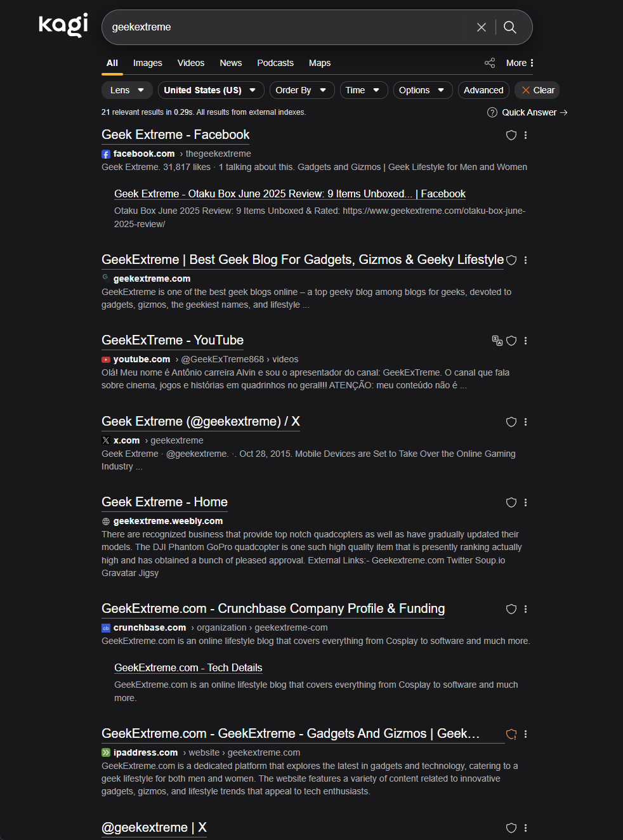The height and width of the screenshot is (840, 623).
Task: Click orange shield icon on ipaddress.com result
Action: click(x=511, y=734)
